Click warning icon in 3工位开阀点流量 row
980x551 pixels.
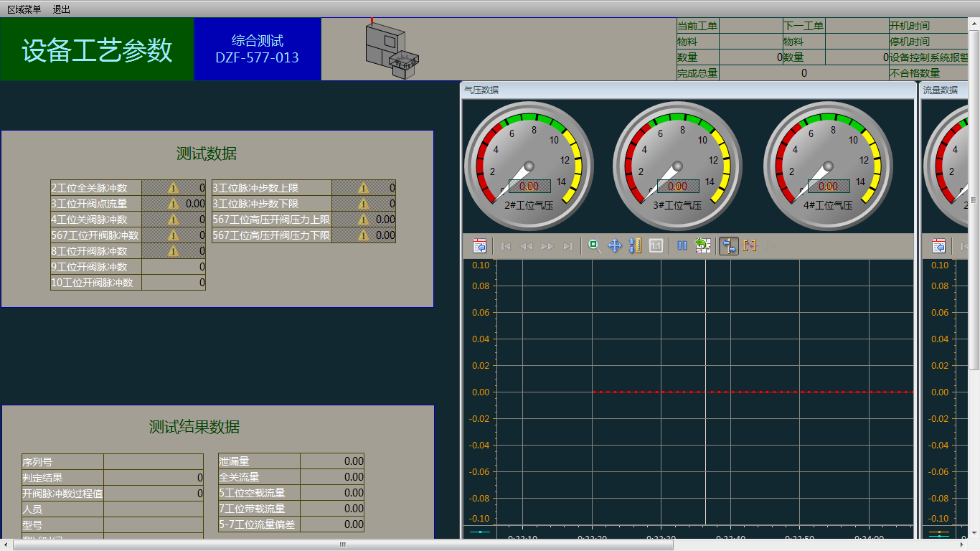(173, 204)
